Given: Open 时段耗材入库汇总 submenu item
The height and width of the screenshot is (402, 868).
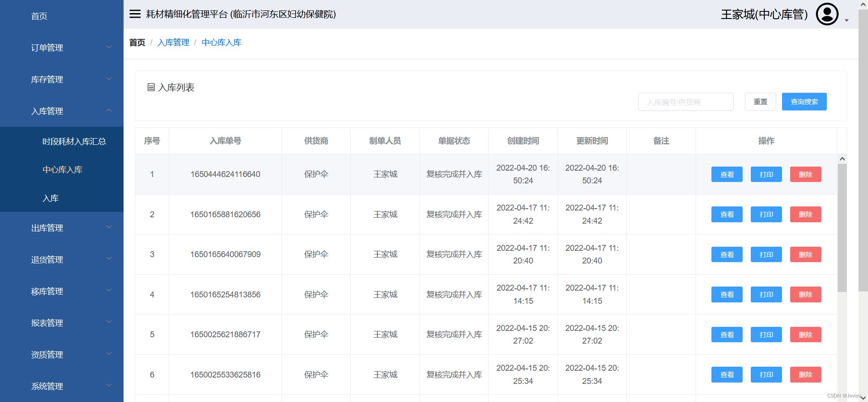Looking at the screenshot, I should (74, 142).
